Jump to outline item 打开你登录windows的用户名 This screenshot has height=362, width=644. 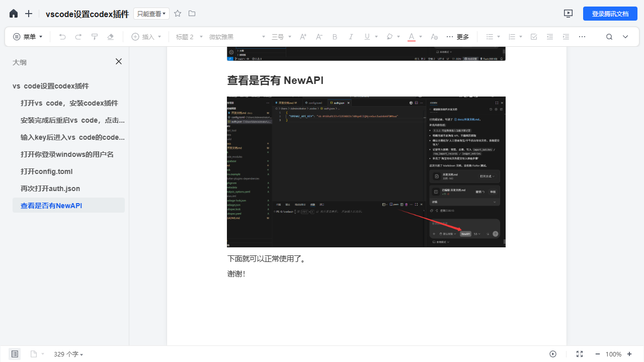click(x=67, y=154)
